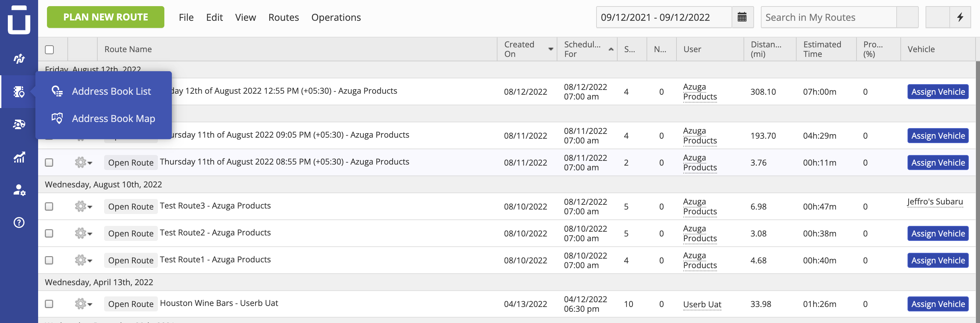Click the PLAN NEW ROUTE button
Image resolution: width=980 pixels, height=323 pixels.
(x=105, y=17)
